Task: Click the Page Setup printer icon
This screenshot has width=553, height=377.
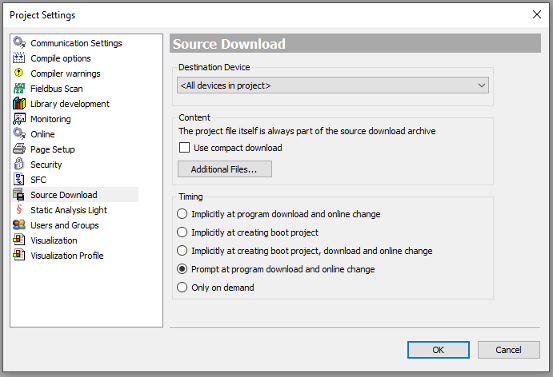Action: point(19,149)
